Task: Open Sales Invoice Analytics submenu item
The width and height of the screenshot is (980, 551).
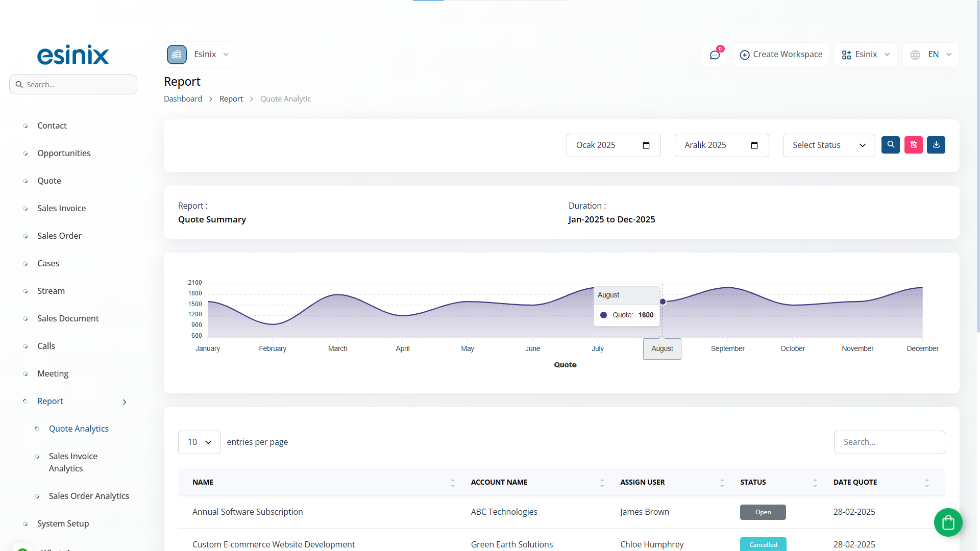Action: click(x=73, y=462)
